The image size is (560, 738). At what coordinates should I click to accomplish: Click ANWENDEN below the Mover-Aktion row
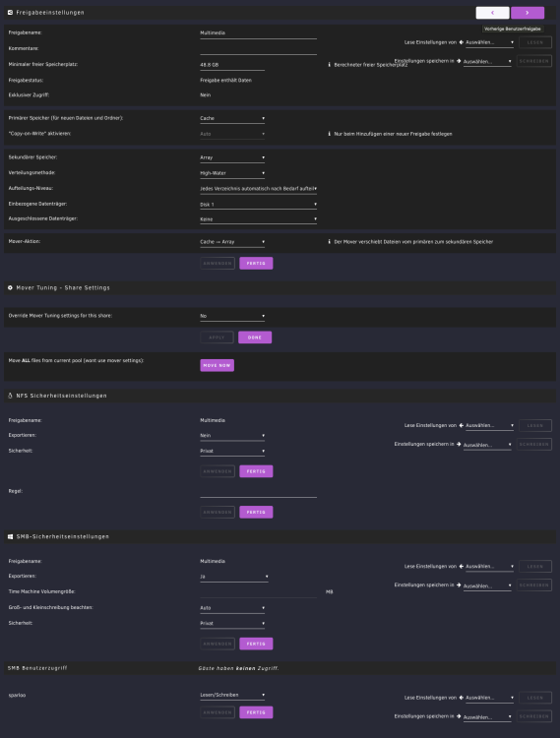tap(218, 264)
